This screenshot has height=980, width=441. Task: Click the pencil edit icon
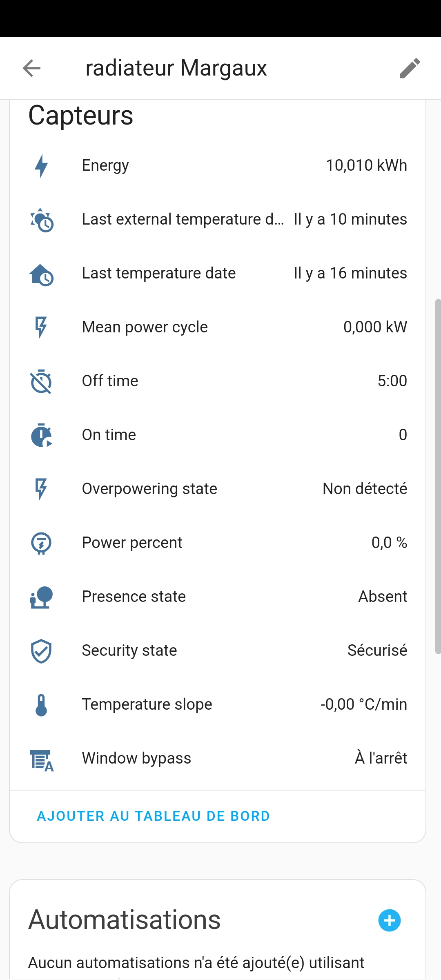pyautogui.click(x=410, y=68)
